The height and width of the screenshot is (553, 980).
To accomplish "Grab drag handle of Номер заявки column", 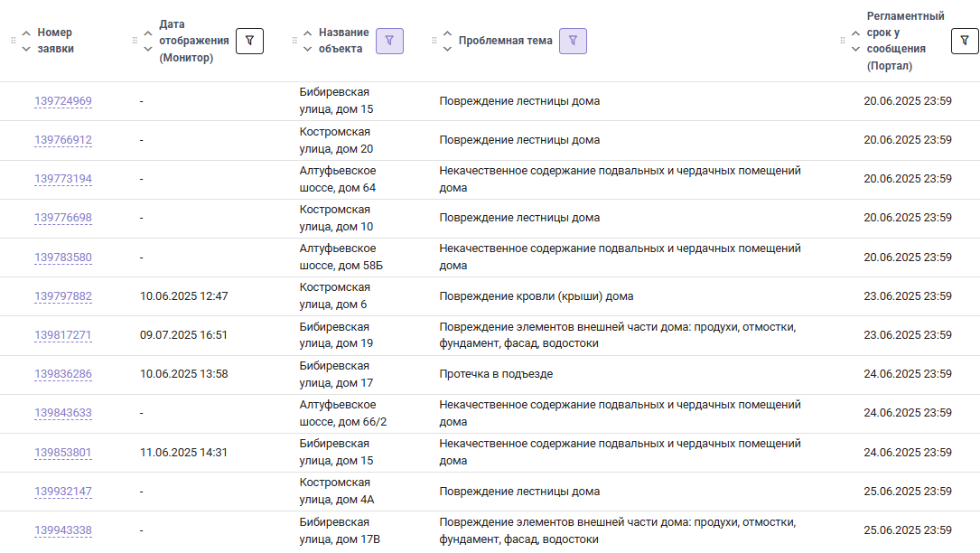I will click(x=14, y=41).
